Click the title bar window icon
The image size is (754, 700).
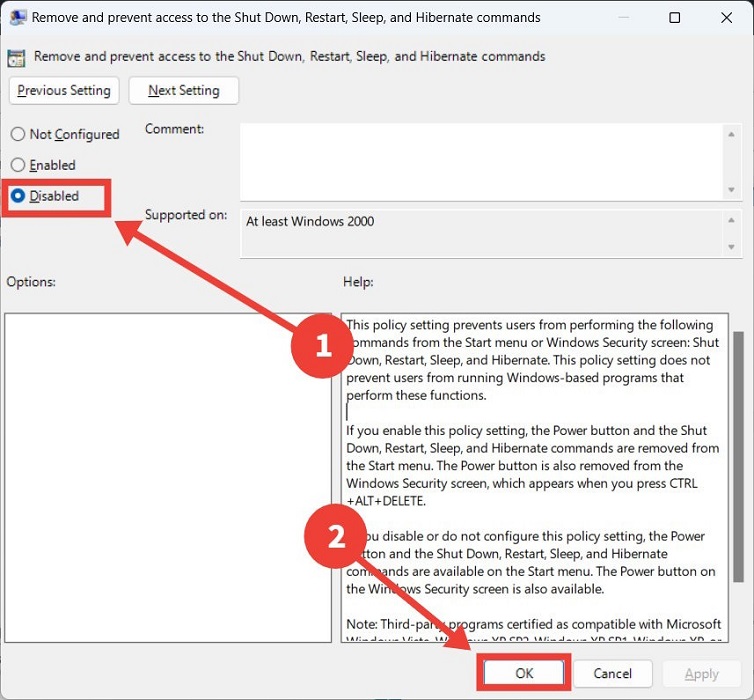coord(18,18)
